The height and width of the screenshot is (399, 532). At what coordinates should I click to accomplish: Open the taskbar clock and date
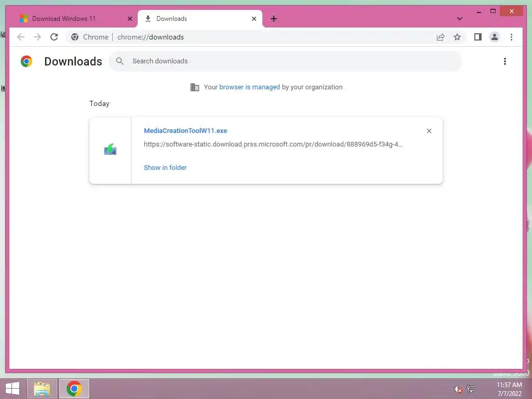click(x=509, y=389)
